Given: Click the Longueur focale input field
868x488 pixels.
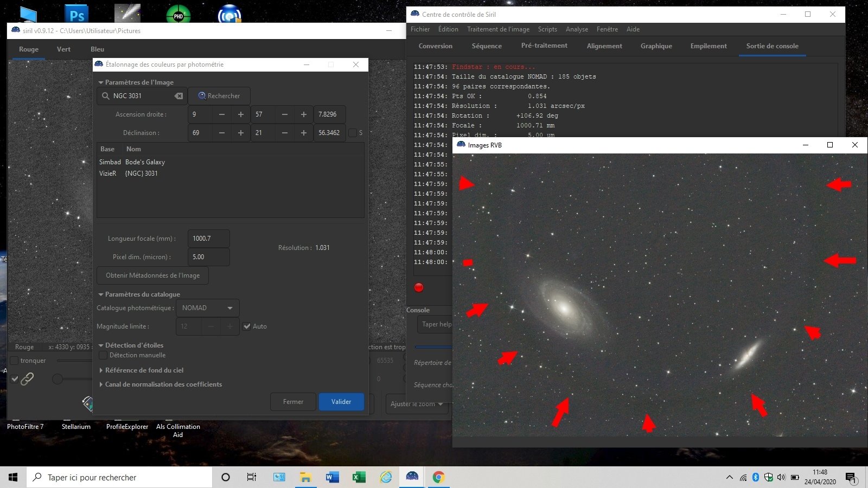Looking at the screenshot, I should 208,239.
